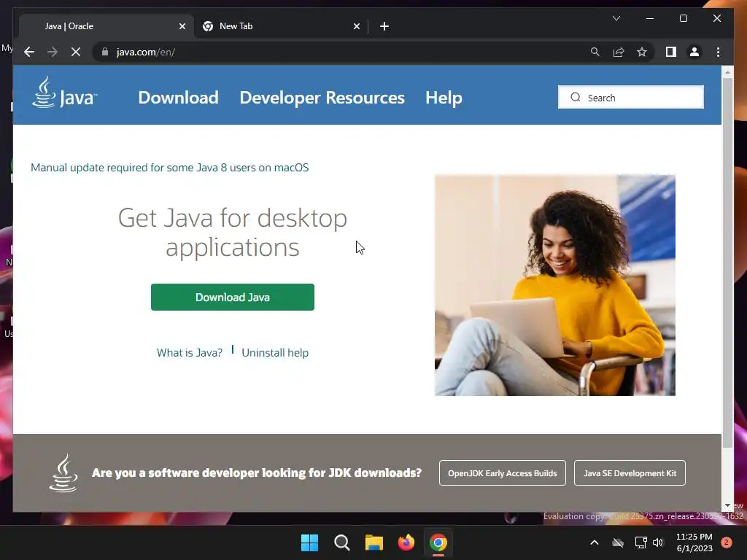Screen dimensions: 747x560
Task: Open the Chrome profile avatar icon
Action: (x=694, y=52)
